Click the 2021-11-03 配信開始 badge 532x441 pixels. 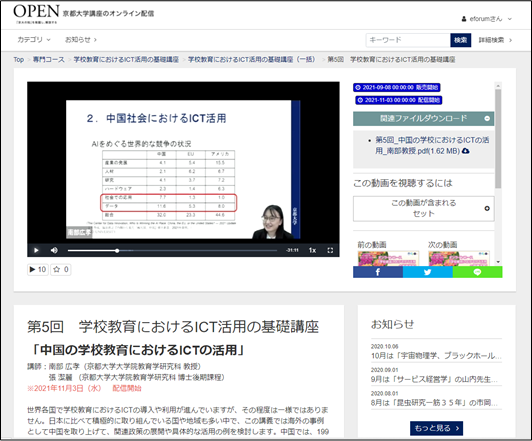(x=399, y=100)
